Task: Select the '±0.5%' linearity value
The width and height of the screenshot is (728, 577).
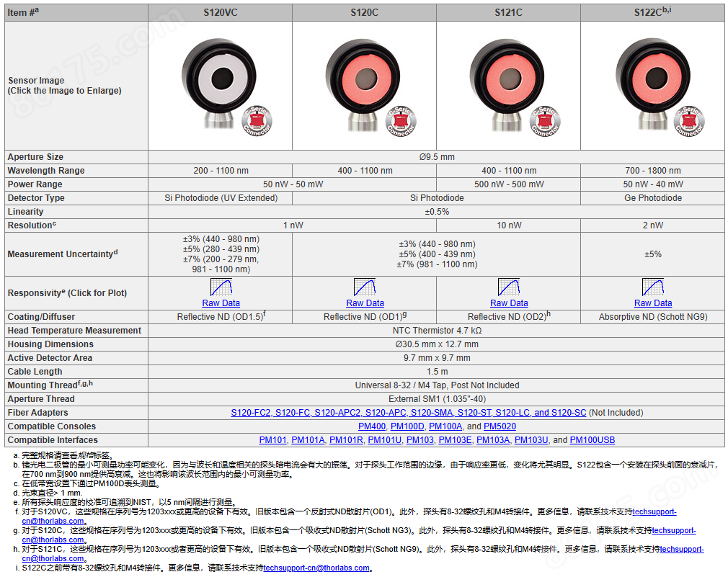Action: [436, 212]
